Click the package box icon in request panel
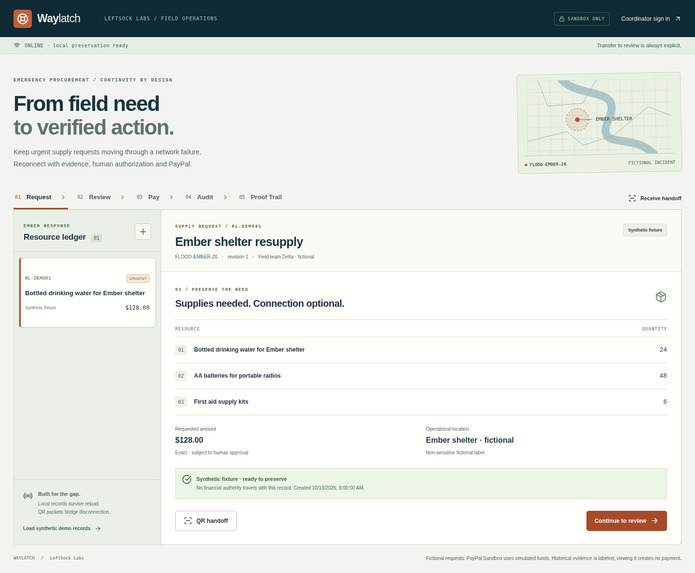The image size is (695, 573). click(660, 296)
